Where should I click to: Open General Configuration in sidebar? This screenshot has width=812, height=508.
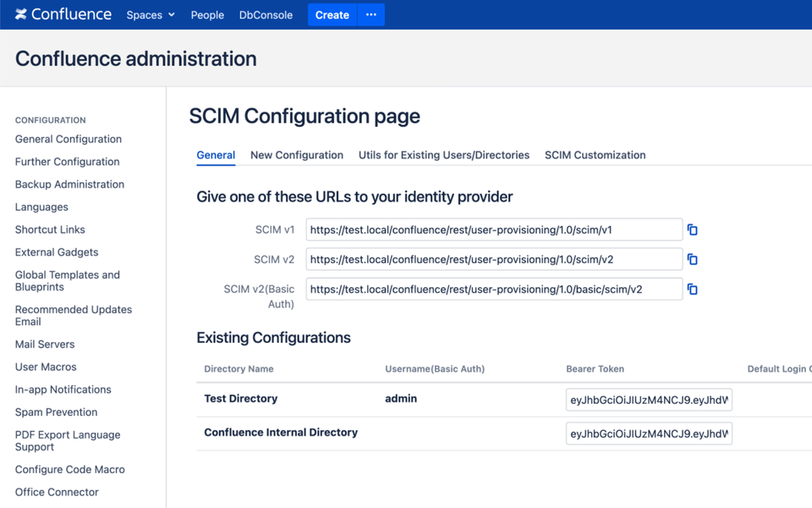pos(69,139)
